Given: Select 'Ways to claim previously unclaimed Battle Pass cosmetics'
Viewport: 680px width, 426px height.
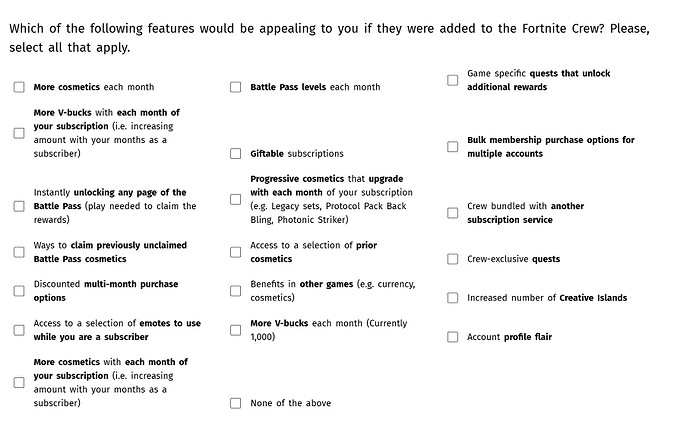Looking at the screenshot, I should click(x=19, y=252).
